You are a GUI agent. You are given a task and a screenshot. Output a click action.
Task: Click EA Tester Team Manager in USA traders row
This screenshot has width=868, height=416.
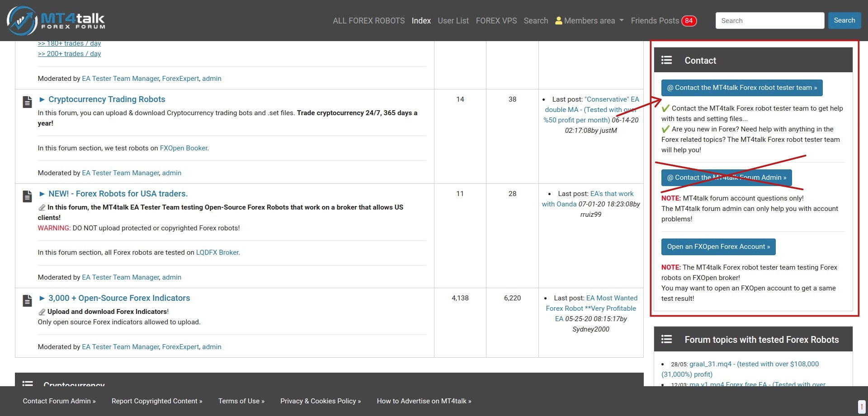120,277
